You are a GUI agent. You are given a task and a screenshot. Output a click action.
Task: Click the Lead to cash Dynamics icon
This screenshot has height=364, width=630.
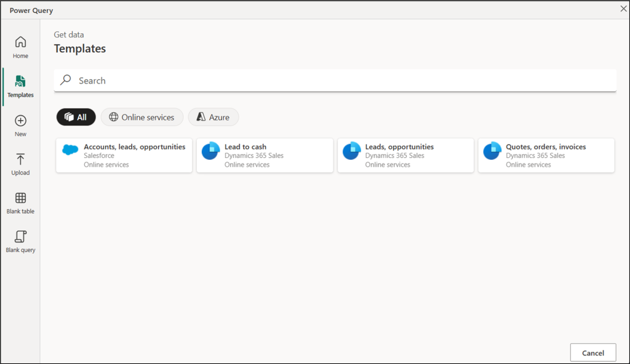[x=210, y=151]
